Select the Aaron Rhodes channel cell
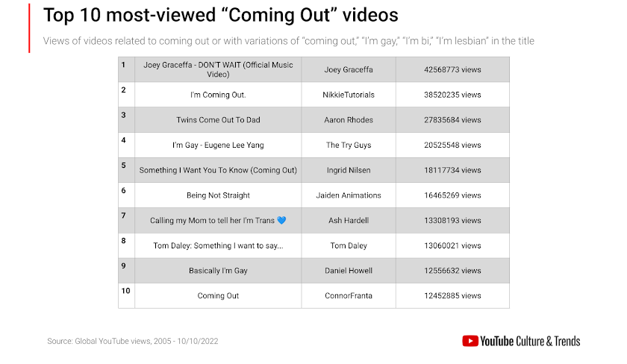Viewport: 627px width, 364px height. click(x=349, y=120)
